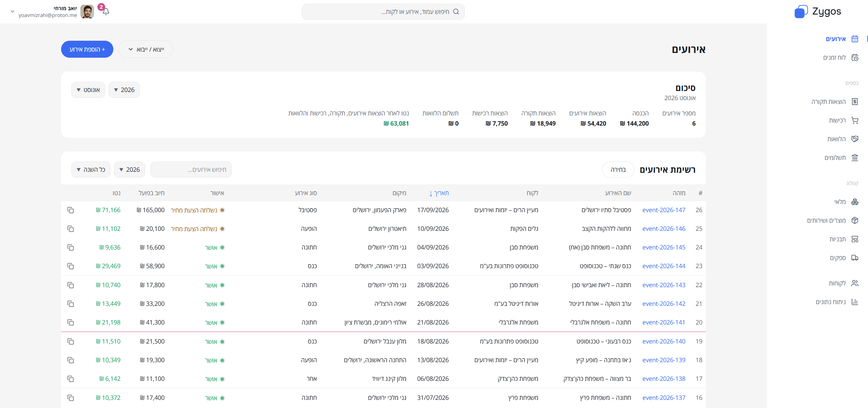
Task: Duplicate event-2026-138 using its copy icon
Action: [x=71, y=379]
